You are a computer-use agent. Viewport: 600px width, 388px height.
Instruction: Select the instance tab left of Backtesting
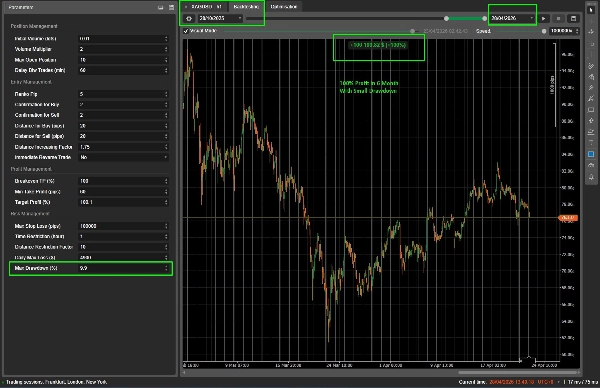tap(205, 7)
